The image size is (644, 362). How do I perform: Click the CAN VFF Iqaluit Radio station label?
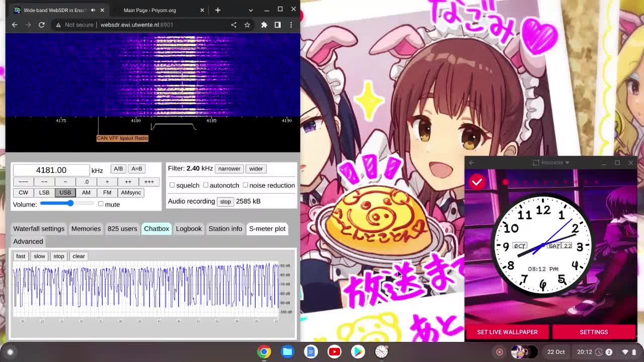click(x=122, y=138)
